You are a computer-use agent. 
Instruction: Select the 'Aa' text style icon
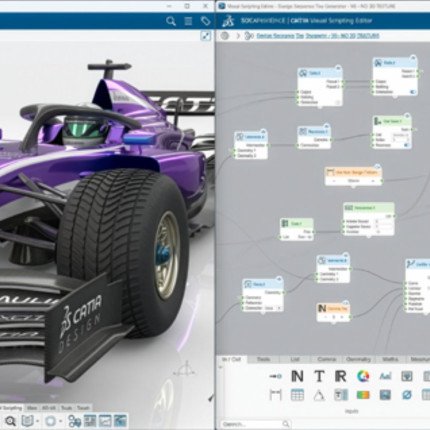385,376
